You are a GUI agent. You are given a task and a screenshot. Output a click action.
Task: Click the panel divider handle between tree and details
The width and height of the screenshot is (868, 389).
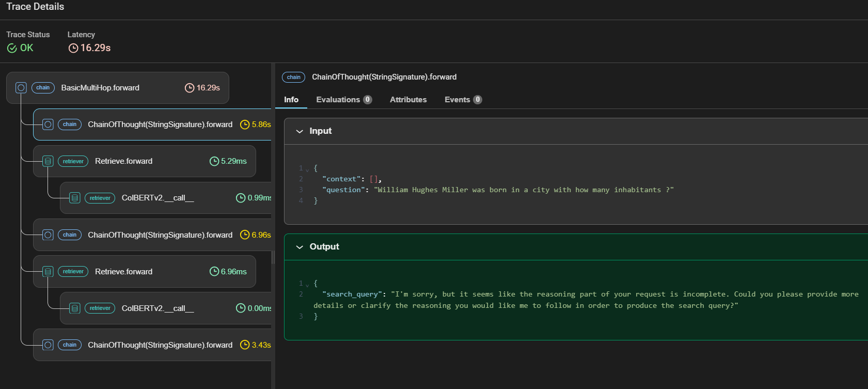pyautogui.click(x=273, y=257)
